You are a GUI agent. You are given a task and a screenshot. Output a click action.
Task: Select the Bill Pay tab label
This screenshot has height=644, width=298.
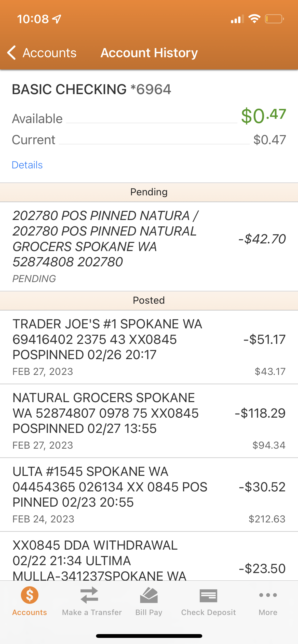(x=149, y=612)
